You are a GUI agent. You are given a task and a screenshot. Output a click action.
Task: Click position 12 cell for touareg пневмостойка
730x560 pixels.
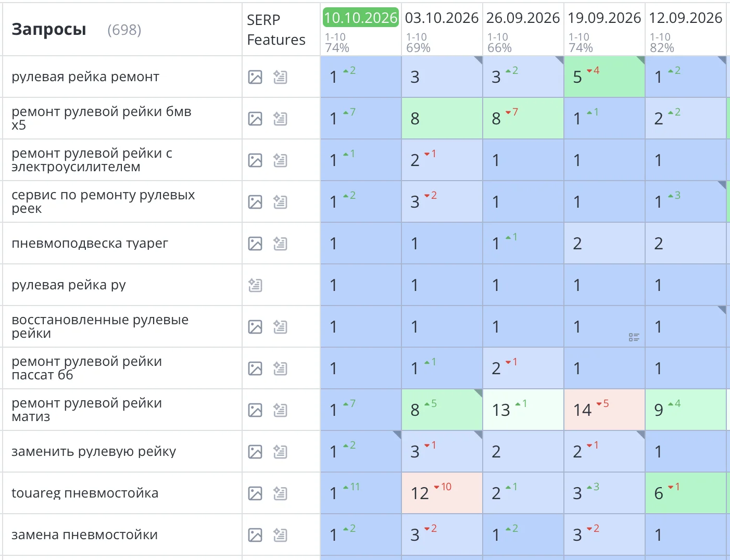click(x=442, y=493)
